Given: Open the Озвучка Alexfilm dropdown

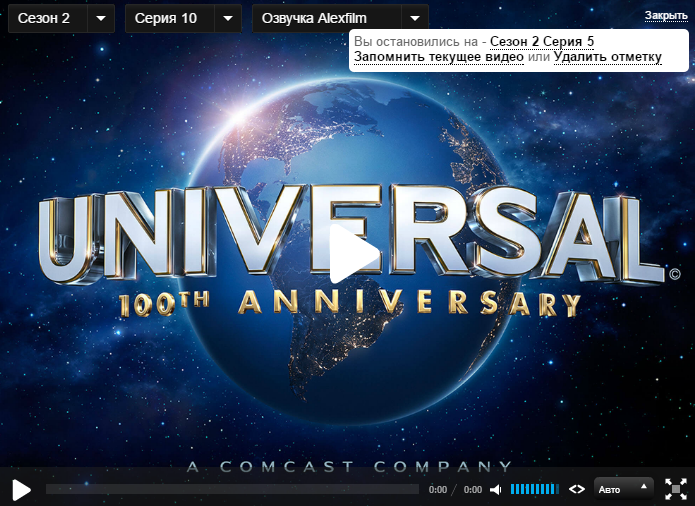Looking at the screenshot, I should 340,19.
